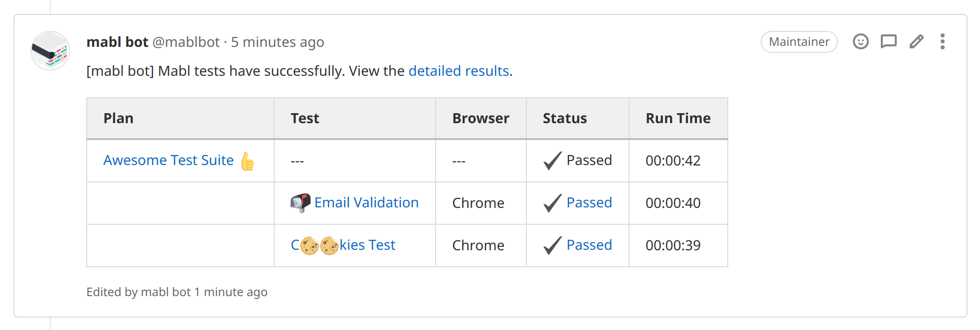This screenshot has height=330, width=980.
Task: Add an emoji reaction to the comment
Action: click(x=860, y=41)
